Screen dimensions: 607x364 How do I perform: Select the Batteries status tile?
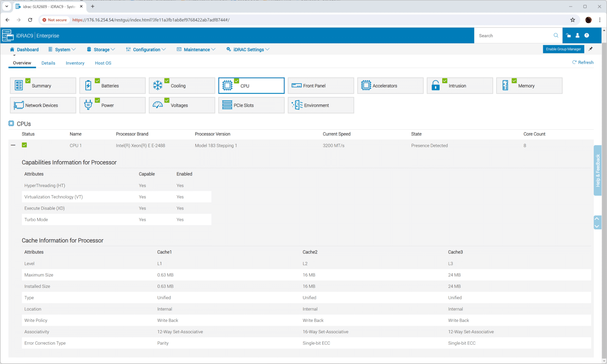pos(112,86)
